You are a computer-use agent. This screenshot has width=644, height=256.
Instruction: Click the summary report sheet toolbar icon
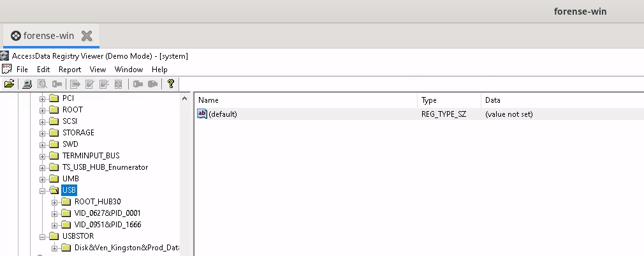tap(119, 84)
